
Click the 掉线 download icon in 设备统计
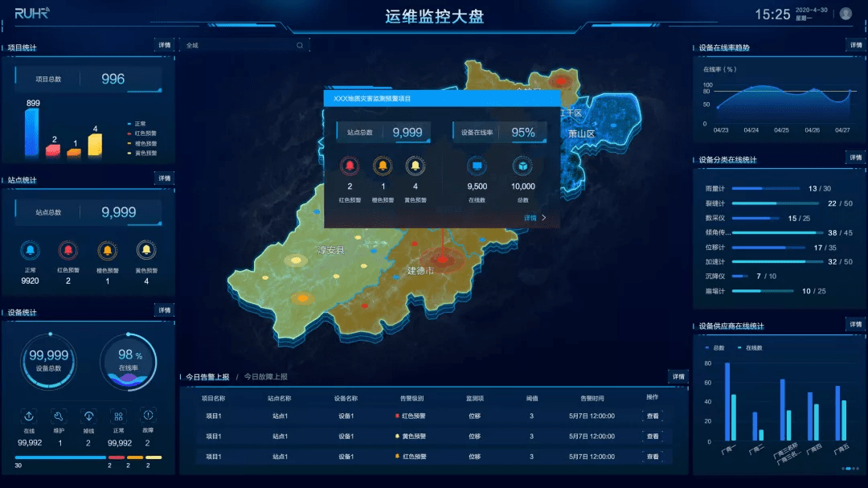[88, 416]
